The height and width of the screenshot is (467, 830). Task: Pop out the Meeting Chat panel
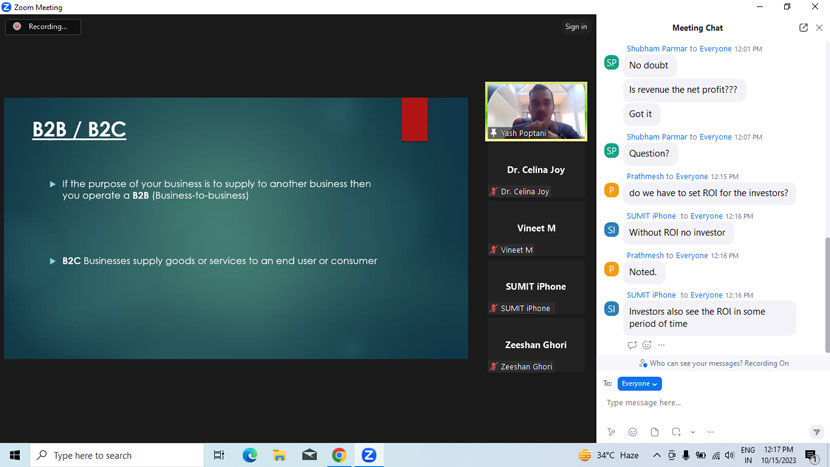pyautogui.click(x=803, y=28)
